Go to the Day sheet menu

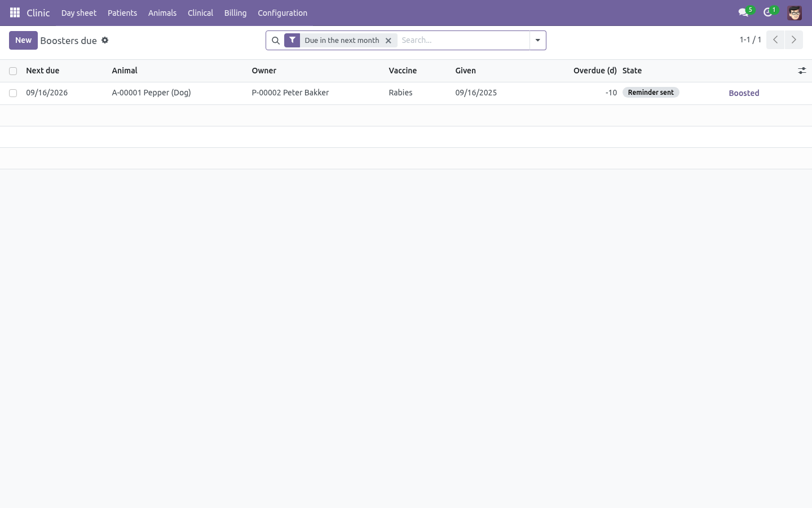(79, 13)
